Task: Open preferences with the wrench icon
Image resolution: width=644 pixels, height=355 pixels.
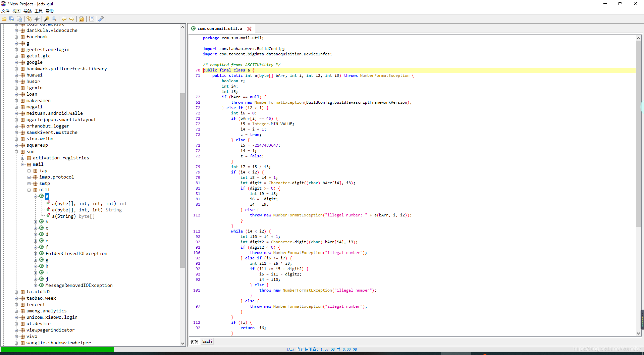Action: point(101,19)
